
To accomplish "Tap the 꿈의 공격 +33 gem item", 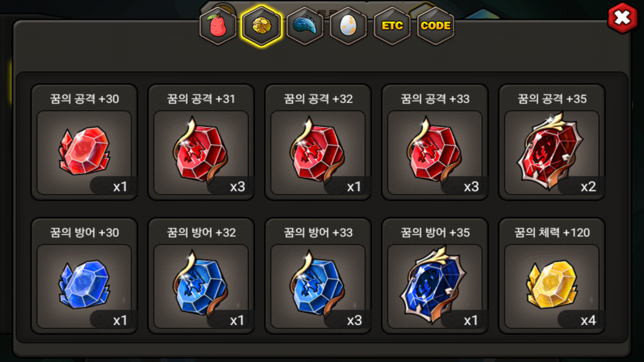I will click(x=435, y=142).
